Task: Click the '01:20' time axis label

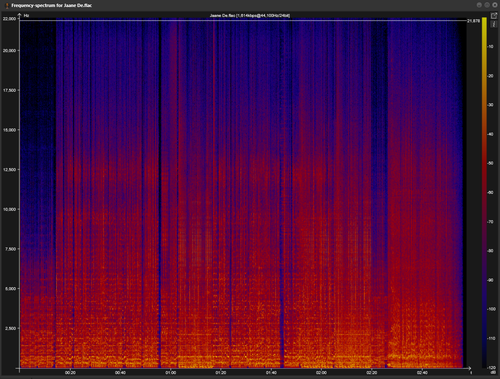Action: (x=221, y=373)
